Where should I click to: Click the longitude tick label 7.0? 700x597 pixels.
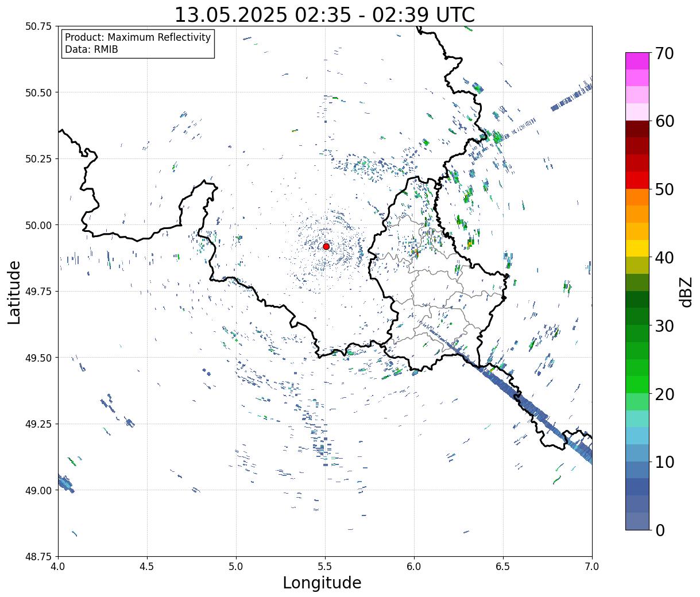point(592,566)
